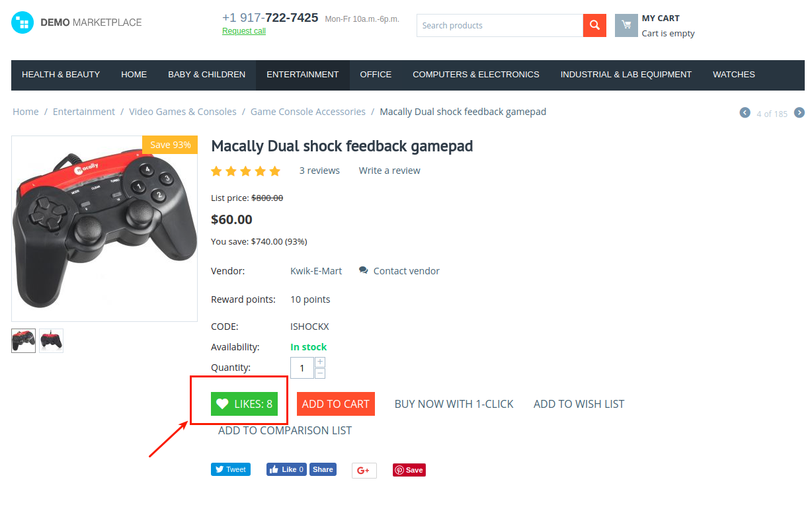Click the Demo Marketplace logo icon
The width and height of the screenshot is (812, 507).
(x=22, y=23)
